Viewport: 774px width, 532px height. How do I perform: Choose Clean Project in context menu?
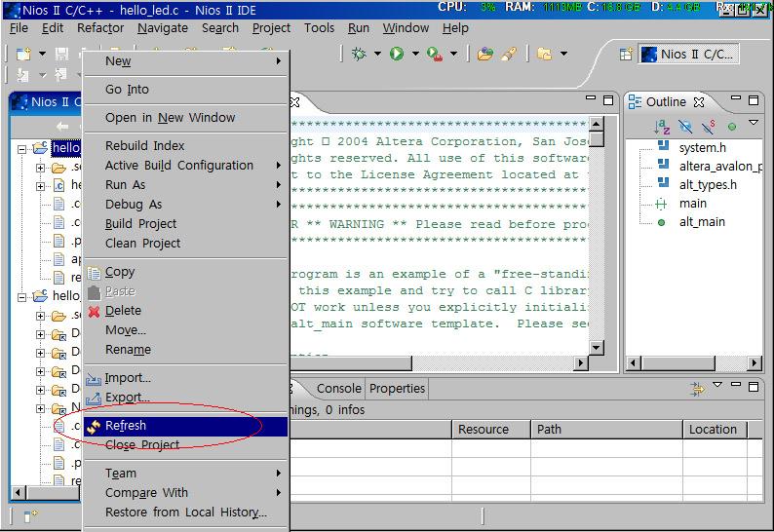pos(185,244)
